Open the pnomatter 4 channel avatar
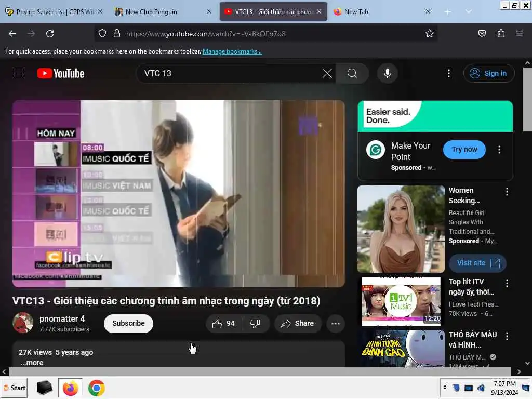The image size is (532, 399). click(x=23, y=323)
